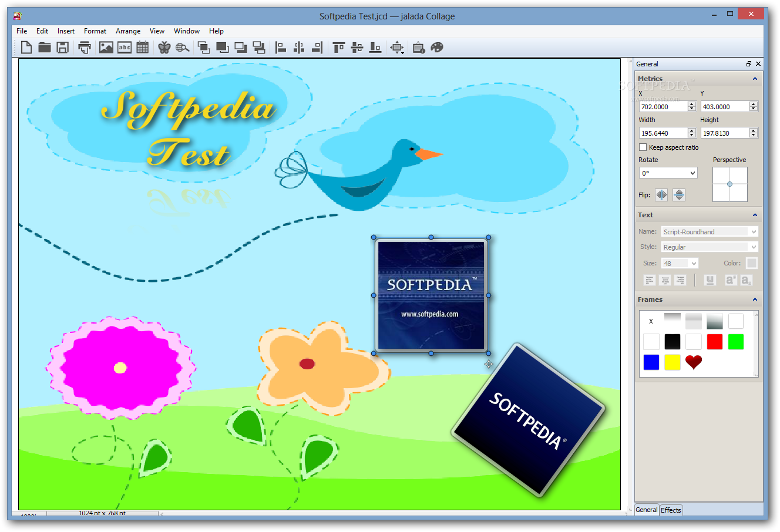Choose the blue frame swatch
The height and width of the screenshot is (532, 780).
(651, 362)
